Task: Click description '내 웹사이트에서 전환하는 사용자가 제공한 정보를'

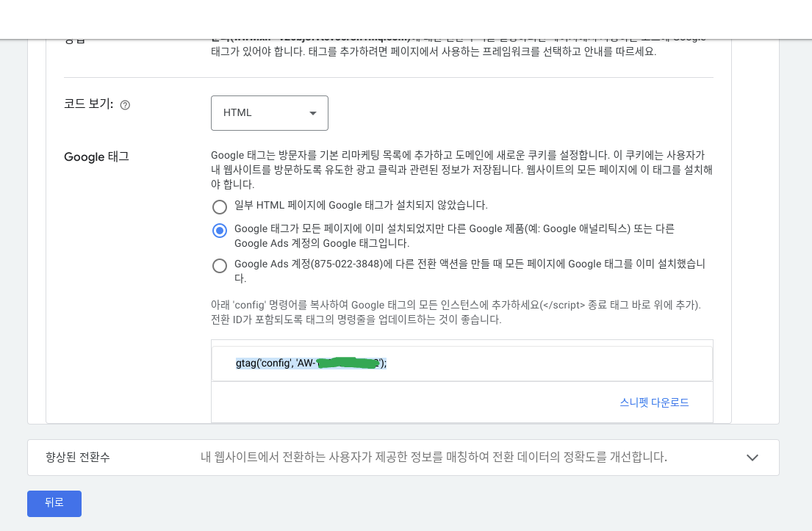Action: pyautogui.click(x=434, y=457)
